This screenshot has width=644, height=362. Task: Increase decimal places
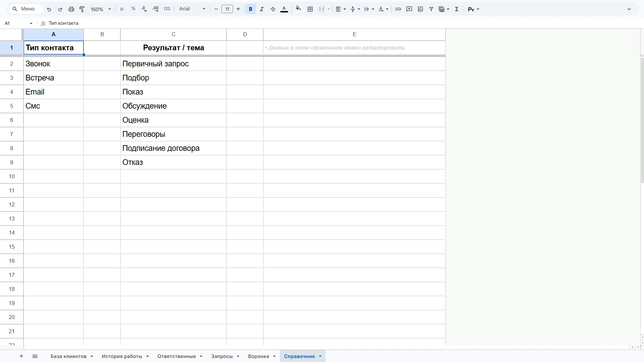pyautogui.click(x=156, y=9)
